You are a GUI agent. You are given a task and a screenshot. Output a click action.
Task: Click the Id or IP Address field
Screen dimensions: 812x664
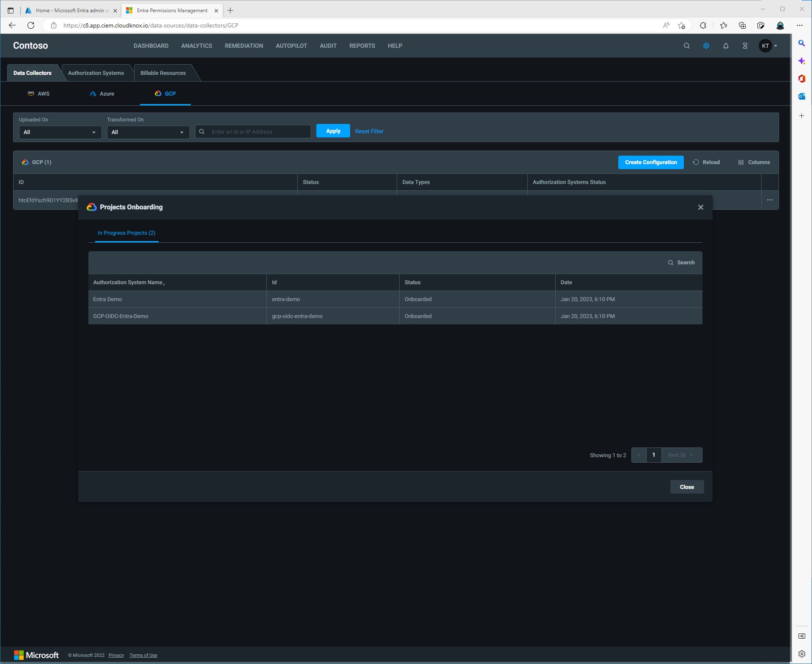coord(258,132)
